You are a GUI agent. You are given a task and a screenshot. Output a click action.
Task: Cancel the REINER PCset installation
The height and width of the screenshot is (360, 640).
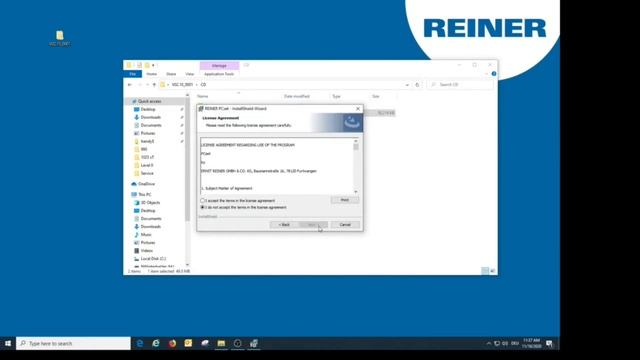(x=345, y=225)
